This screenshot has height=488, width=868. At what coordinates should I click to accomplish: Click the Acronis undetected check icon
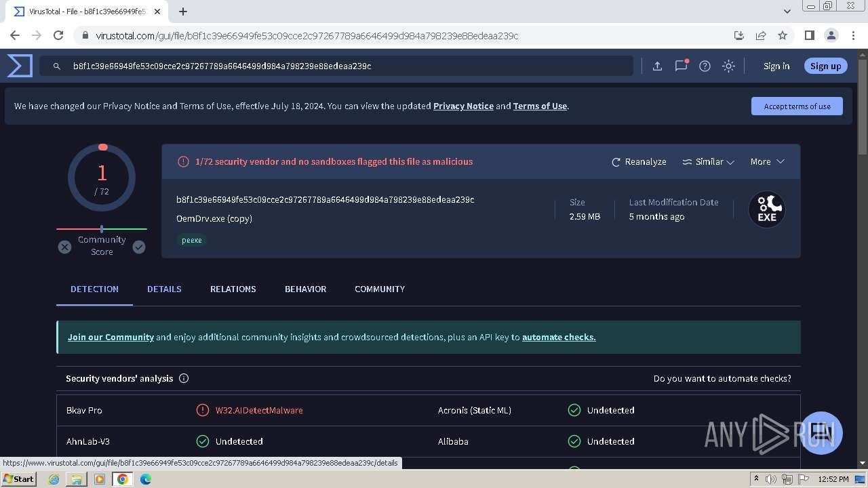[574, 410]
